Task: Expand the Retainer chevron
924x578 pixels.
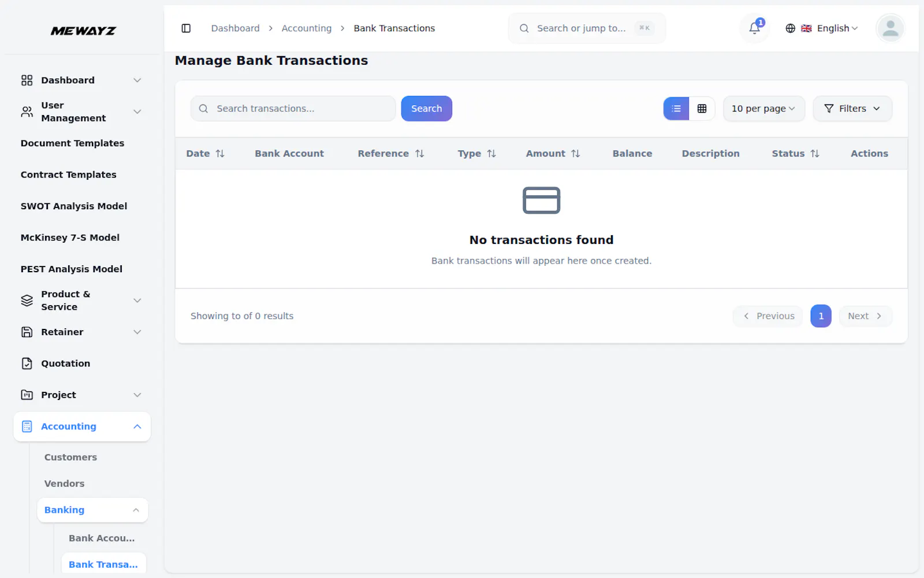Action: click(137, 332)
